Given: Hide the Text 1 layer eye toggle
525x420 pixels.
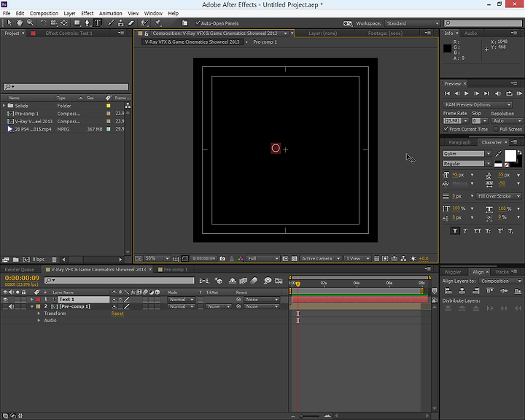Looking at the screenshot, I should pos(5,300).
